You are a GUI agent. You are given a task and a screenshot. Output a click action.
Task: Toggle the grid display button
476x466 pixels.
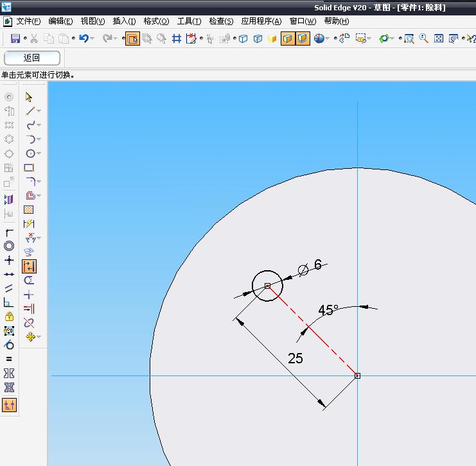pyautogui.click(x=177, y=39)
